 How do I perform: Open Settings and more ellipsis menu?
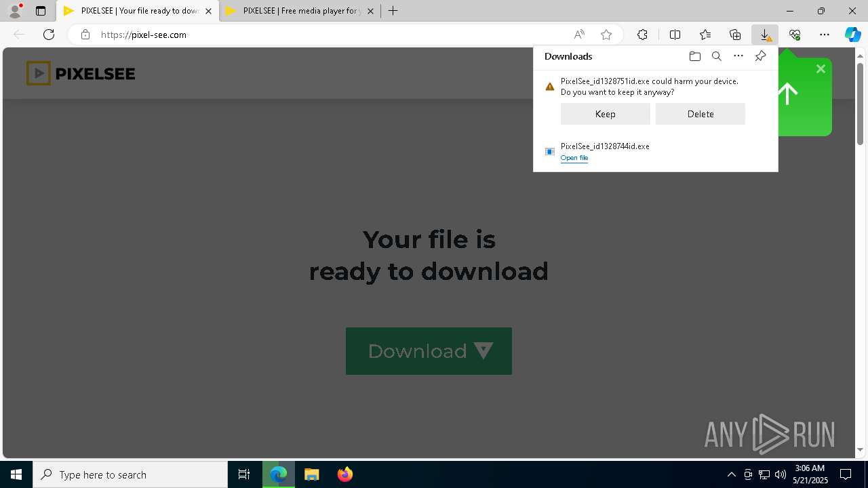(x=825, y=35)
